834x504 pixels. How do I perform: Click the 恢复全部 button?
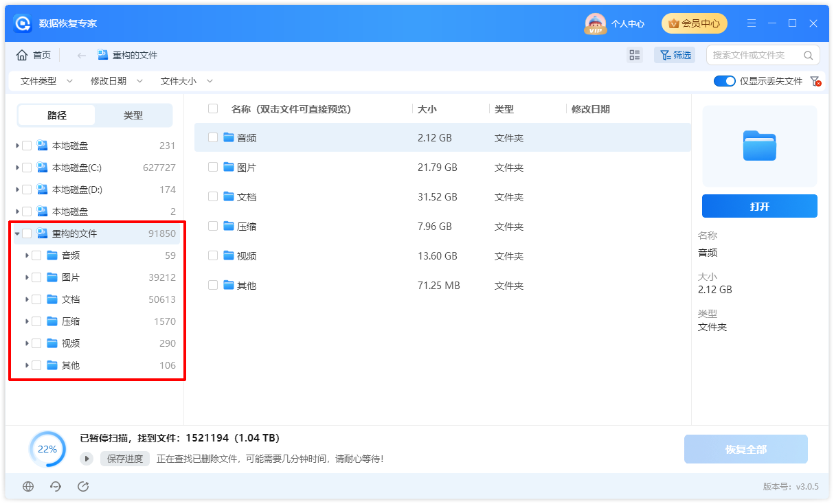click(x=746, y=449)
